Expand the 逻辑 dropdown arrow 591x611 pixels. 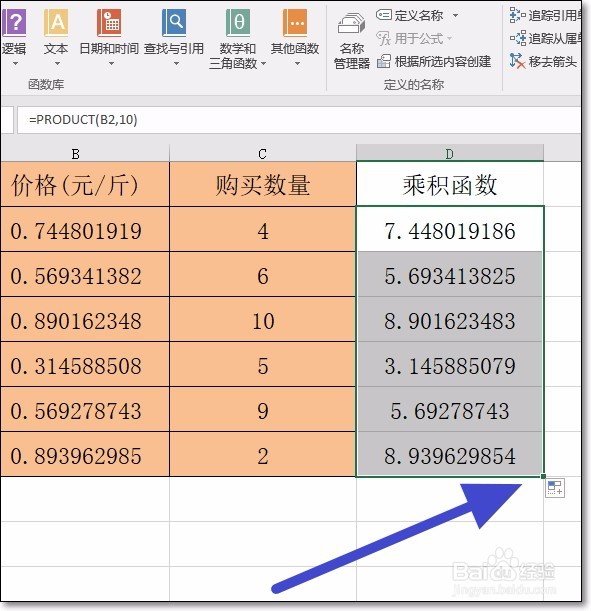15,63
